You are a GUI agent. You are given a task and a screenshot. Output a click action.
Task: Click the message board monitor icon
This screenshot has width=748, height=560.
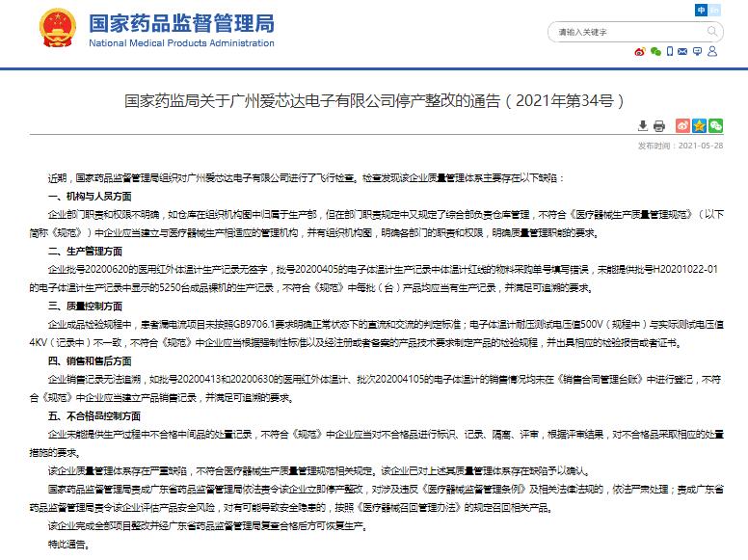click(698, 51)
